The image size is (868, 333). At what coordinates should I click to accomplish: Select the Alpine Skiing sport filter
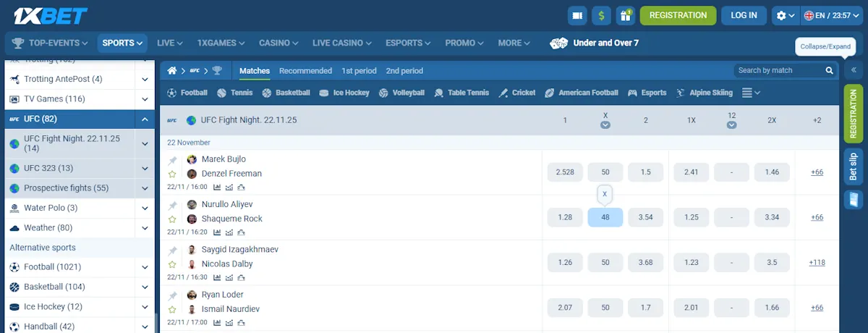coord(705,93)
